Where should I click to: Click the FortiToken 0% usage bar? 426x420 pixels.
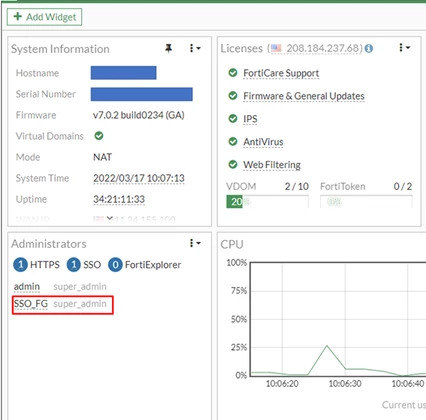(x=366, y=202)
